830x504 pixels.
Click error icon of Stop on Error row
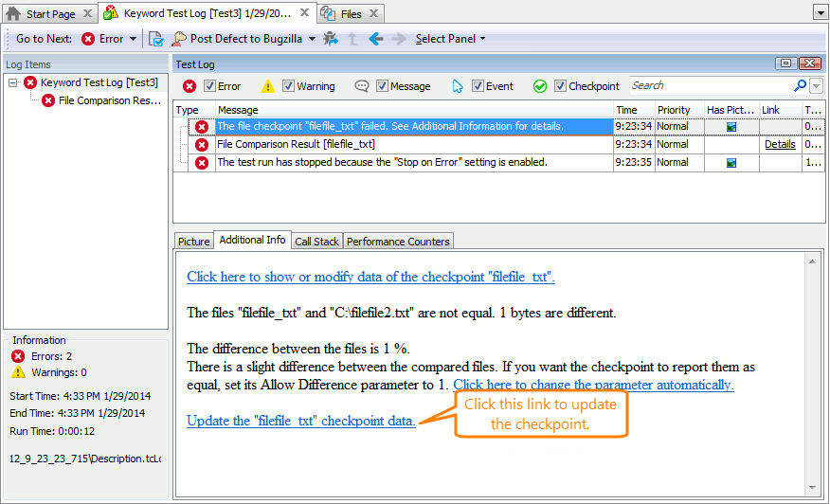click(202, 163)
